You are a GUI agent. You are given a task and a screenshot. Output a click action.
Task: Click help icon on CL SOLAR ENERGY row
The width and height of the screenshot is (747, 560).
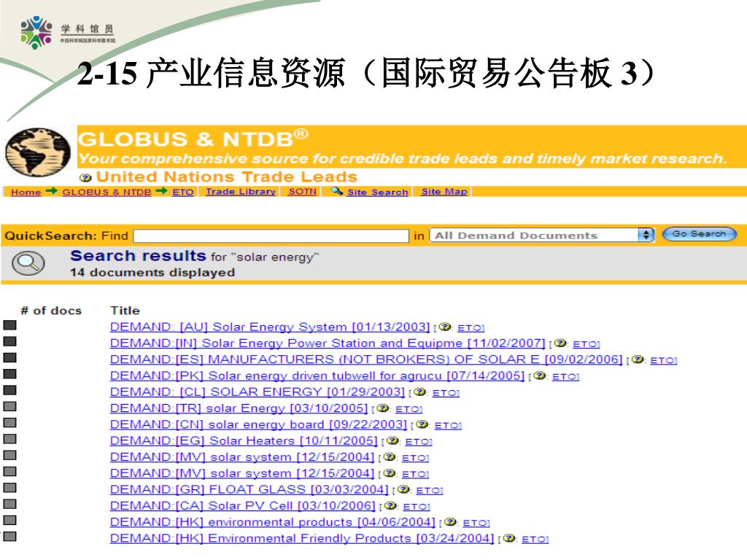(x=419, y=392)
